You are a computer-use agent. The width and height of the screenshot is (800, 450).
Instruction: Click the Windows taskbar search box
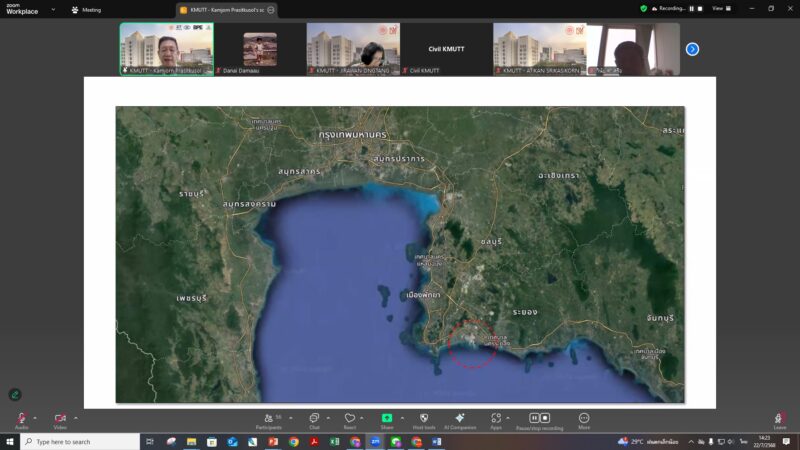(x=80, y=441)
